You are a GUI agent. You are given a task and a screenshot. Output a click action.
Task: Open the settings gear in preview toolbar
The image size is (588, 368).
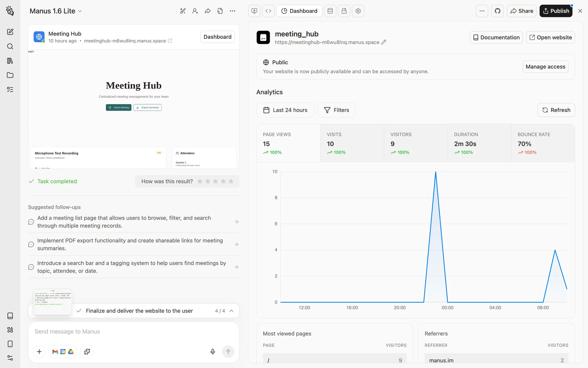[358, 11]
